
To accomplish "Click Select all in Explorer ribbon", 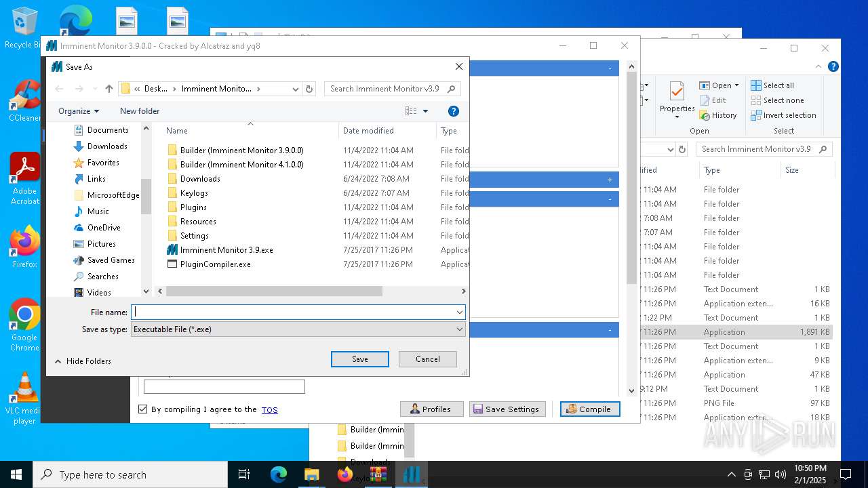I will 772,85.
